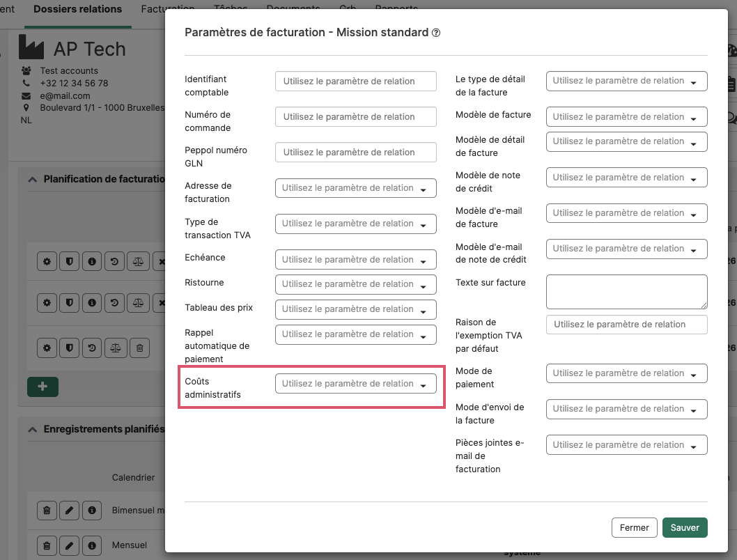
Task: Click the Mensuel row label
Action: [130, 545]
